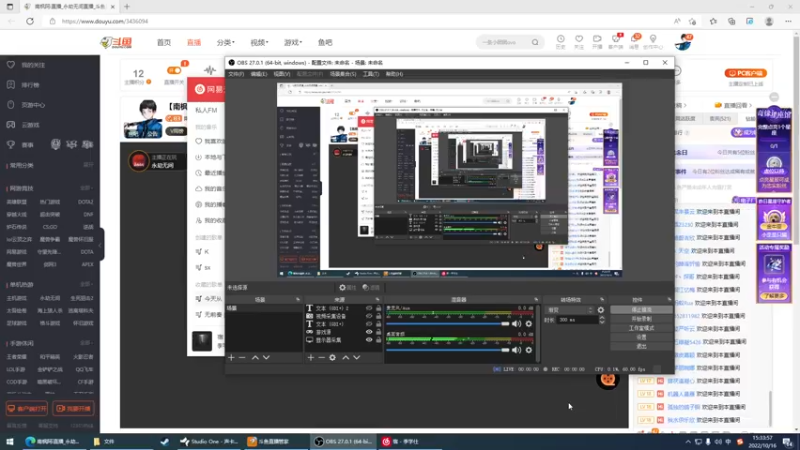Open the OBS 视图(V) menu

tap(282, 74)
